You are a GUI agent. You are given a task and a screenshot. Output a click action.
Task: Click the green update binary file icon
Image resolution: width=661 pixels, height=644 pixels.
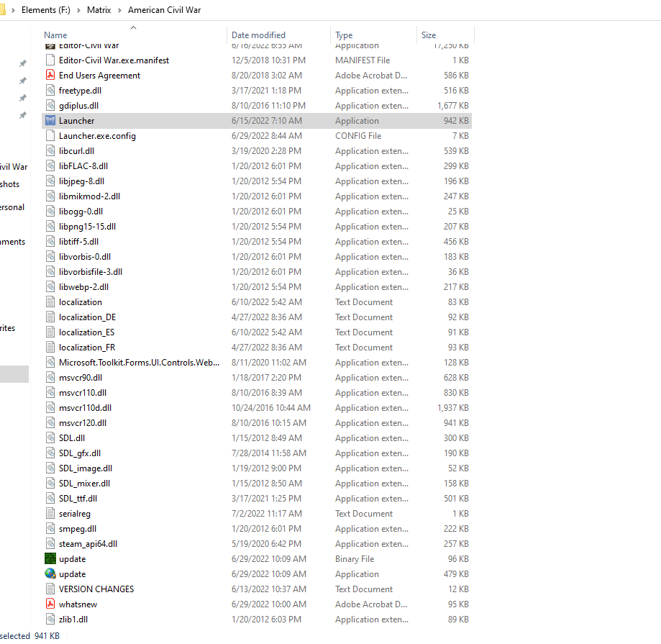pos(50,559)
